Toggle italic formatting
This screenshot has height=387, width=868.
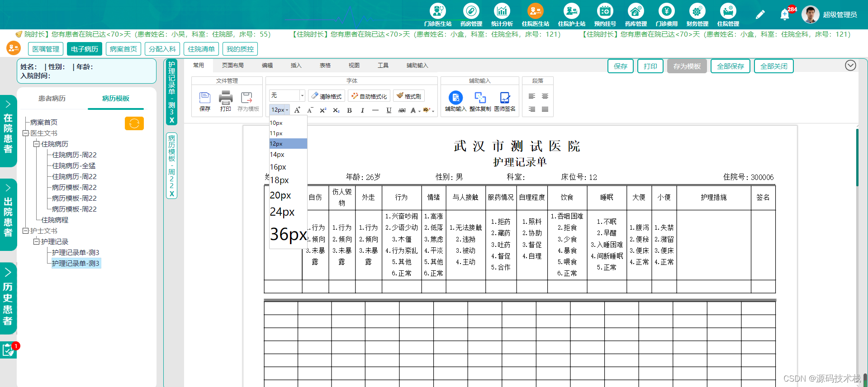click(362, 110)
